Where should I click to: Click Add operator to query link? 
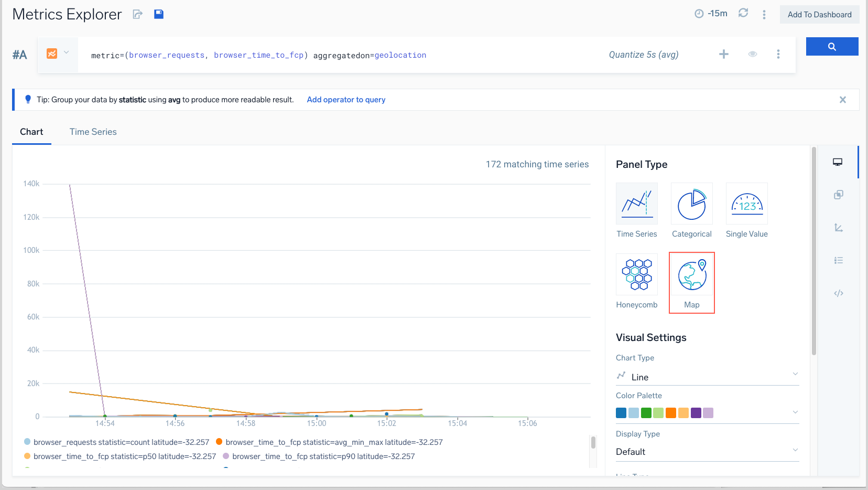pos(346,100)
